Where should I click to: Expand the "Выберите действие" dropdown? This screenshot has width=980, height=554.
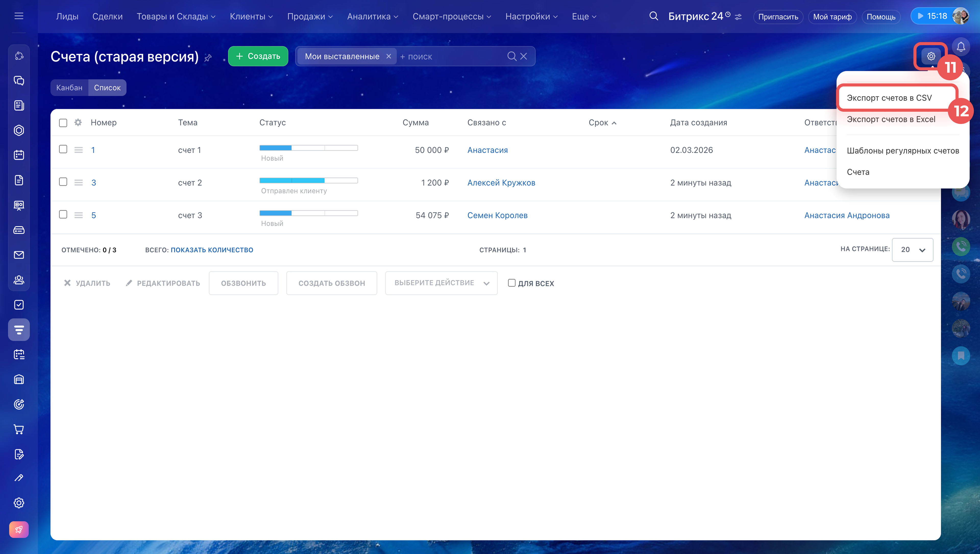point(441,283)
